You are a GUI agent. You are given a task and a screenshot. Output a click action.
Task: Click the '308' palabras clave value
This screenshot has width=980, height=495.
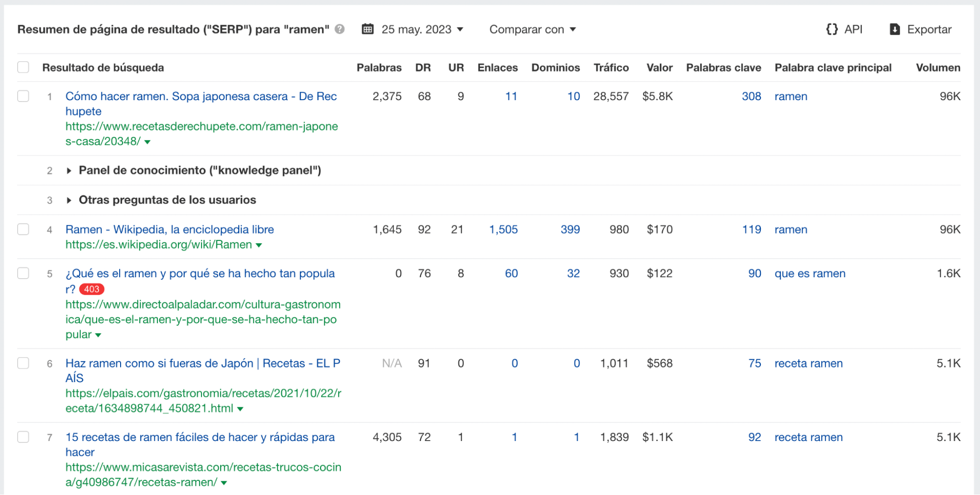(751, 96)
